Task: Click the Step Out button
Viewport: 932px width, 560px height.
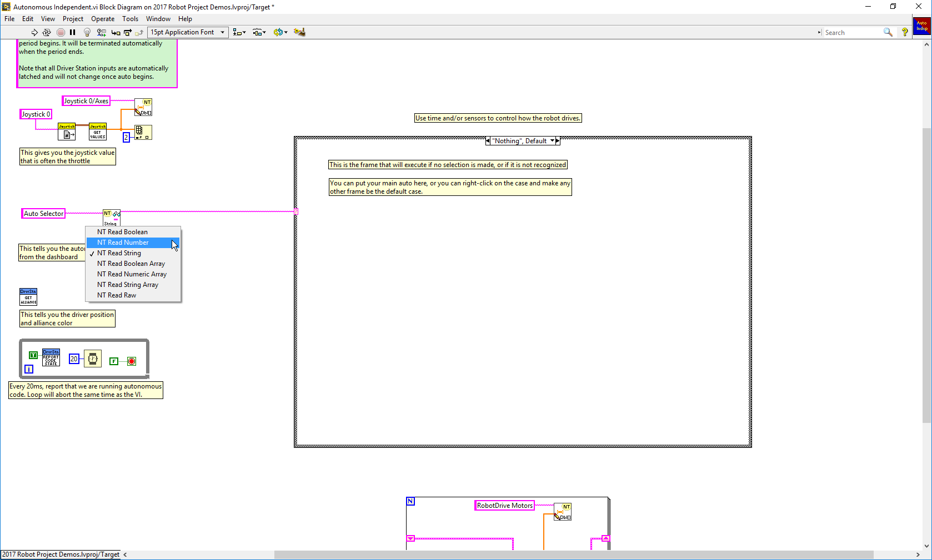Action: (139, 32)
